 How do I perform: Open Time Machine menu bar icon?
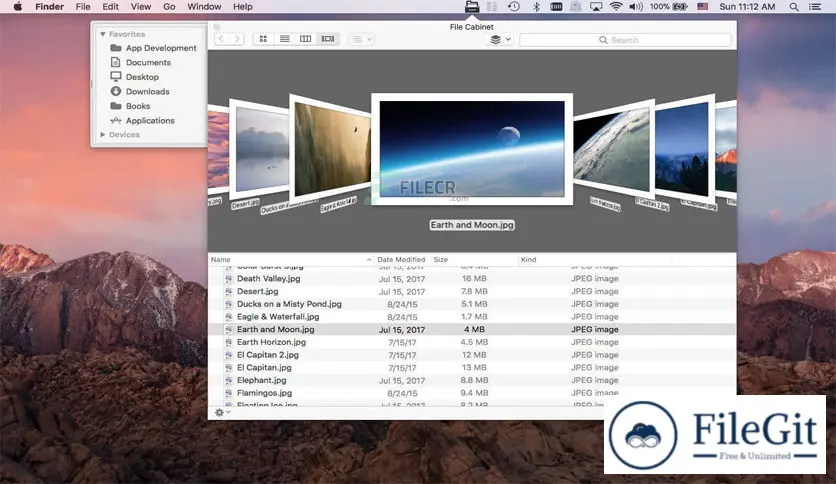pyautogui.click(x=514, y=6)
